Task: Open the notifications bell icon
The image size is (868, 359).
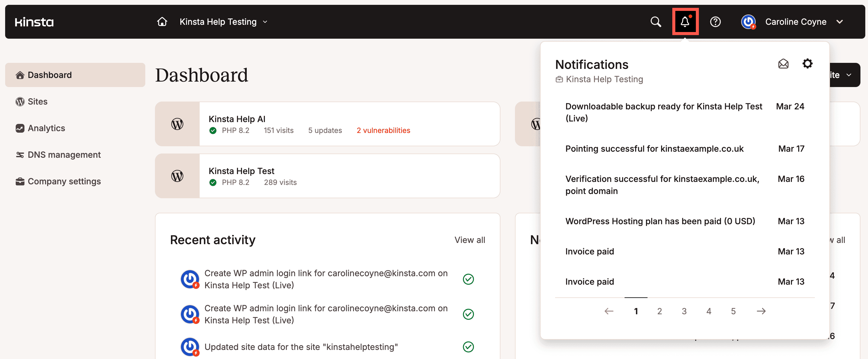Action: coord(685,21)
